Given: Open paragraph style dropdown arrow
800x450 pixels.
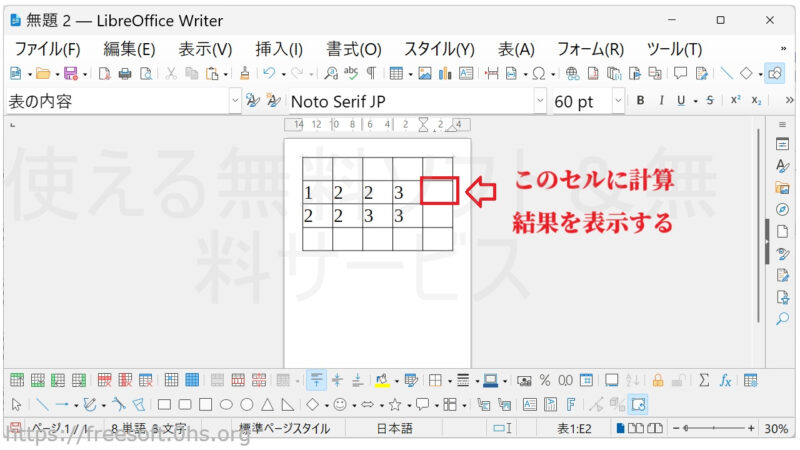Looking at the screenshot, I should [235, 101].
